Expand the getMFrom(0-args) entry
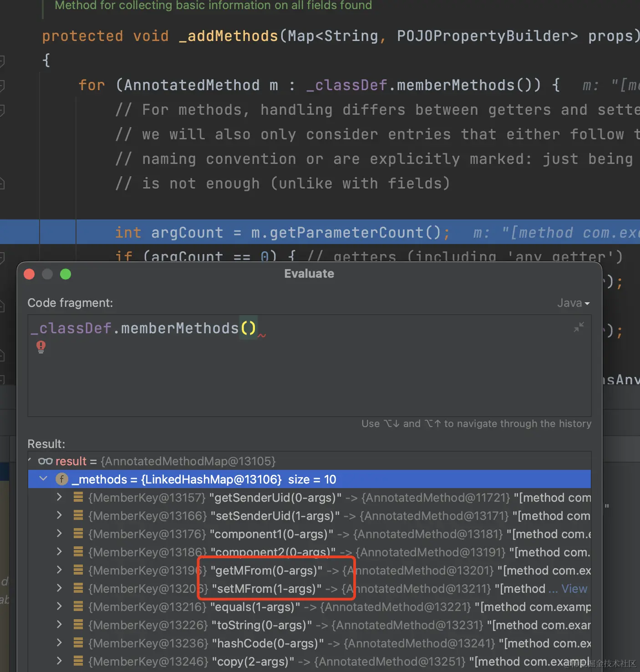Viewport: 640px width, 672px height. pyautogui.click(x=59, y=570)
